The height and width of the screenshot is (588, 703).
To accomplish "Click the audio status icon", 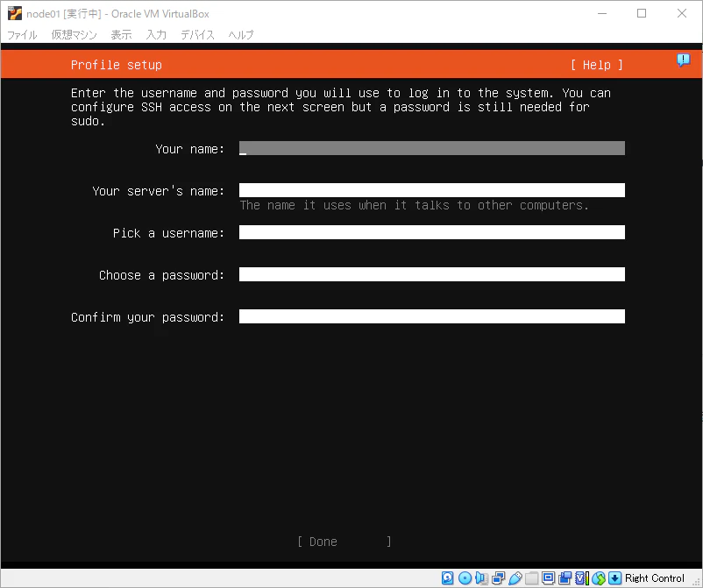I will coord(481,578).
